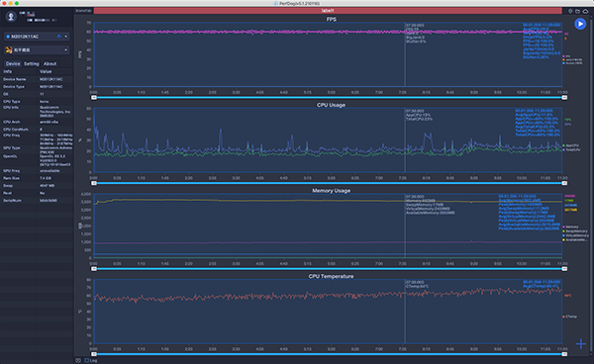This screenshot has width=594, height=364.
Task: Click the WiFi/USB icon next to device name
Action: (x=59, y=37)
